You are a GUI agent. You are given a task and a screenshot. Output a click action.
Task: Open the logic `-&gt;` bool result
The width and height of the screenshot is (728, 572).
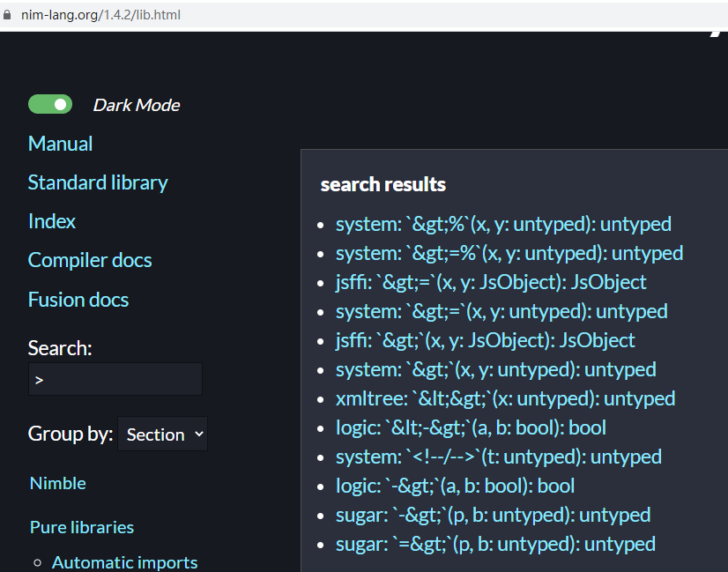(453, 486)
